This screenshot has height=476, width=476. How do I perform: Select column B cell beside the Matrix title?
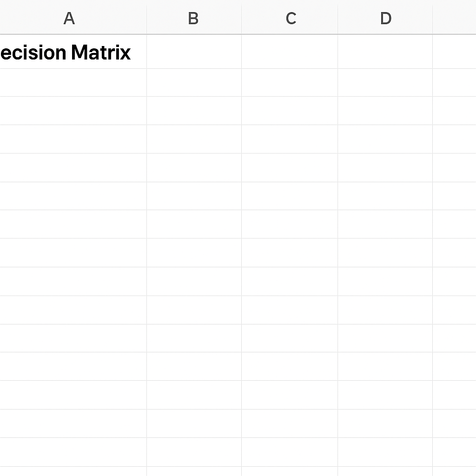[x=194, y=52]
